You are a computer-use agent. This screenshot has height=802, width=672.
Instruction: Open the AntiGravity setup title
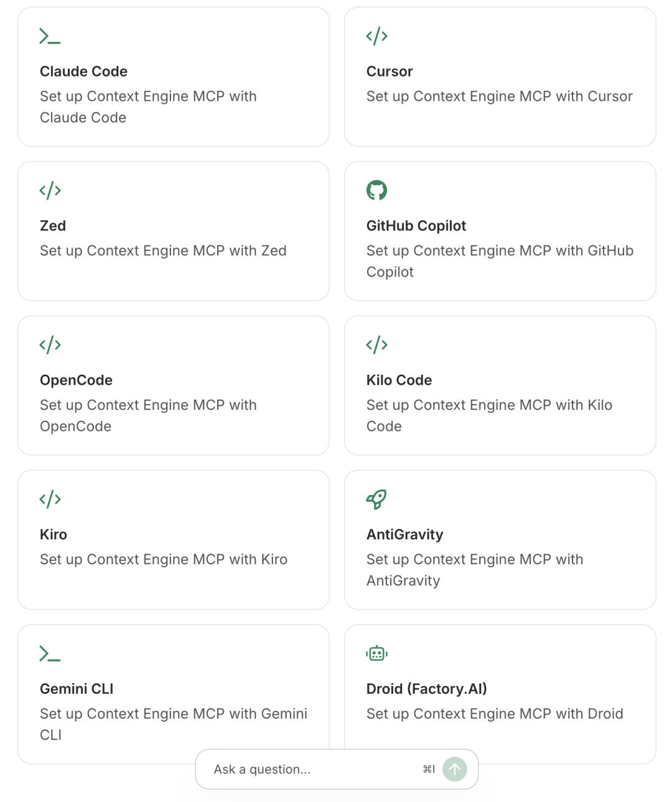click(404, 535)
